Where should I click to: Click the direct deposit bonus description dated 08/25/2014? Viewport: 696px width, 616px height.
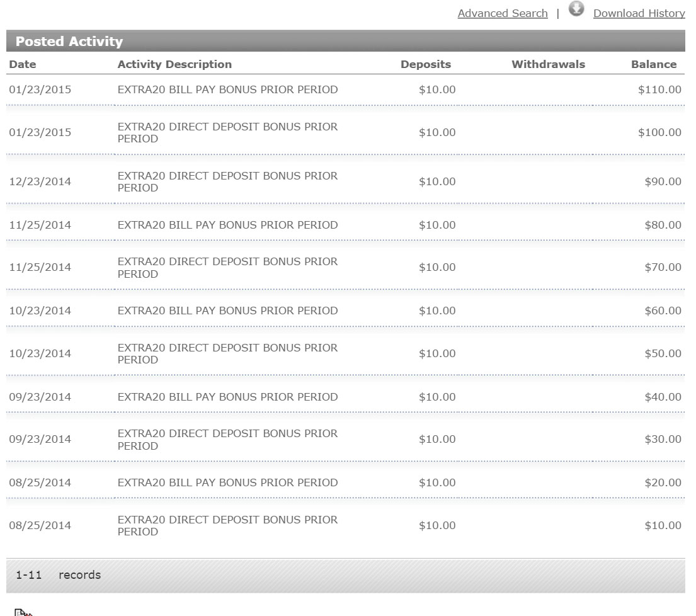coord(228,525)
